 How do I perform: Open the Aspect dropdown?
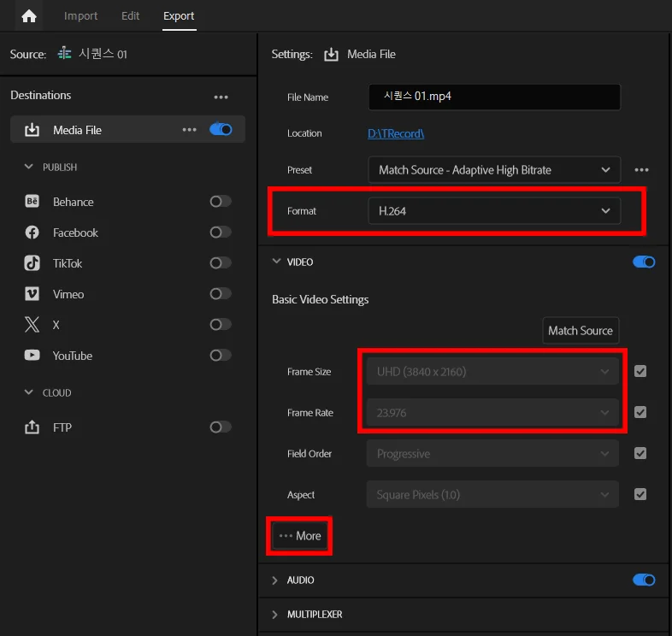point(492,494)
